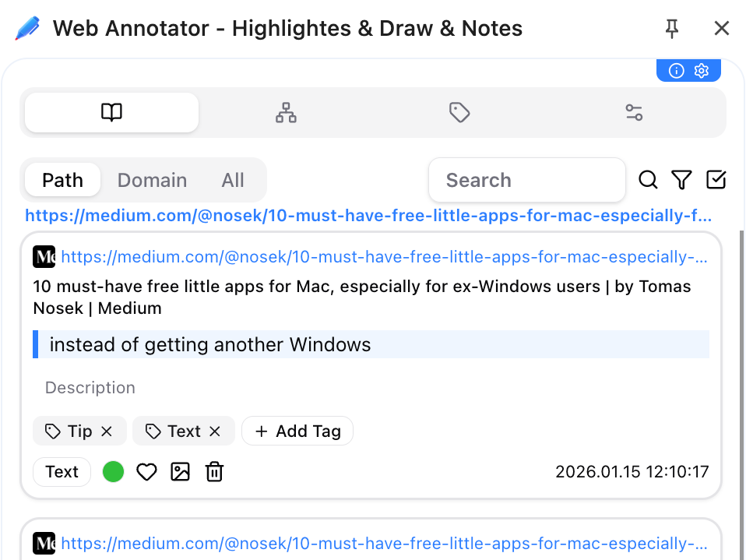Open the tag management view icon

[459, 112]
